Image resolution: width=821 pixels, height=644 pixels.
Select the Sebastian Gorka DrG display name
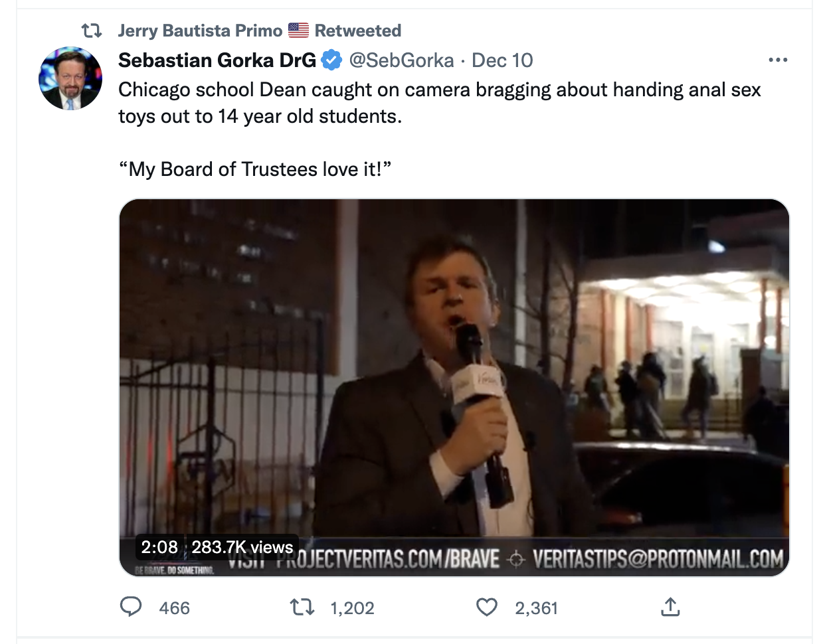[x=216, y=60]
